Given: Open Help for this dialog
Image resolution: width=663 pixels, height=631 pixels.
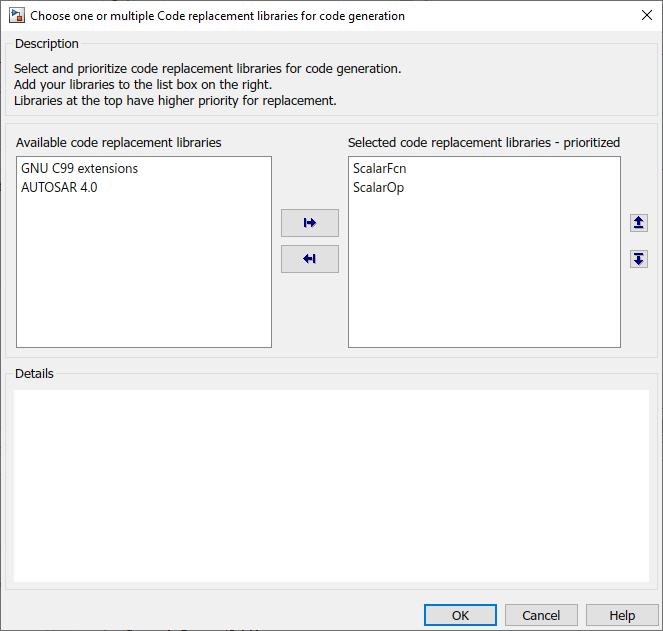Looking at the screenshot, I should [x=622, y=615].
